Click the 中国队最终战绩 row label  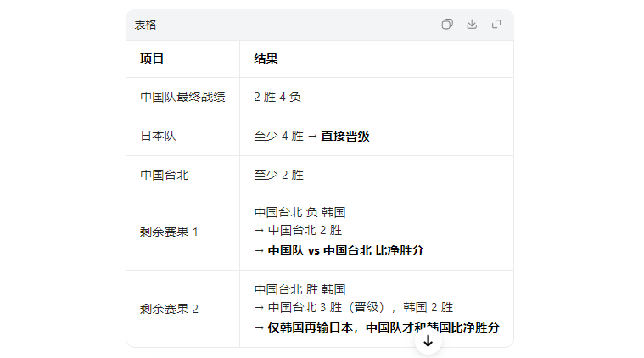tap(182, 97)
